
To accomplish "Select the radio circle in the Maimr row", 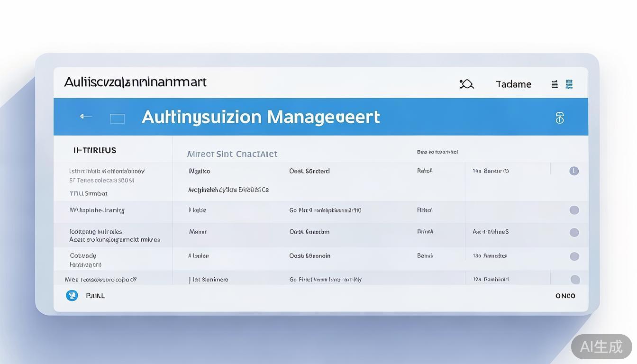I will pyautogui.click(x=574, y=232).
